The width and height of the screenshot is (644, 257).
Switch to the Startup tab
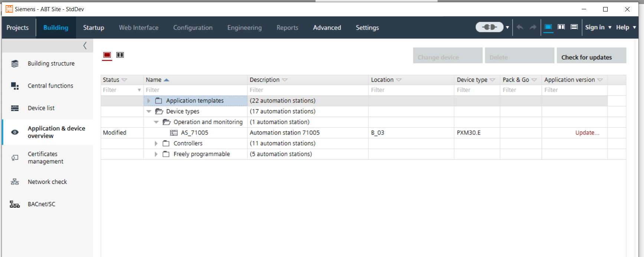click(93, 27)
